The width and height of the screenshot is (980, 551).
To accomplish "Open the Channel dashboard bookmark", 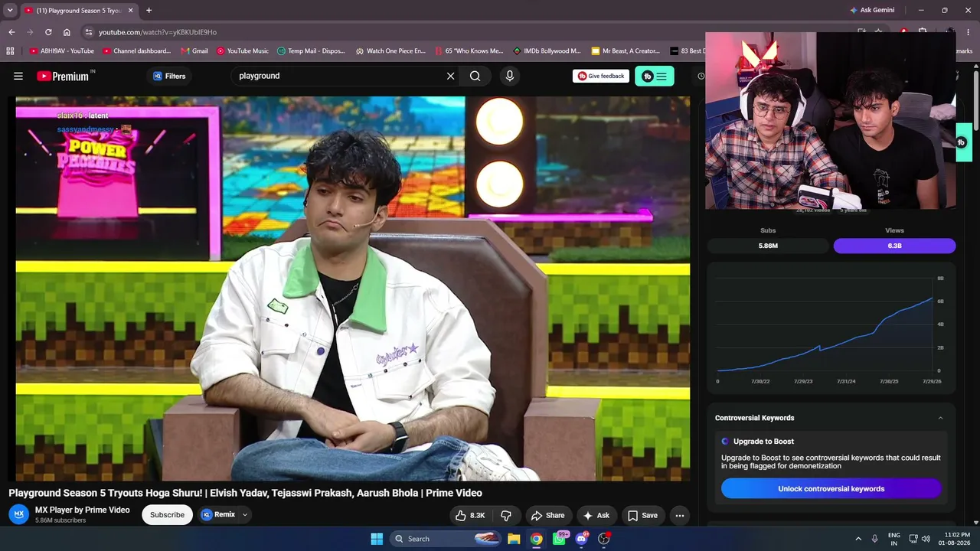I will tap(136, 51).
